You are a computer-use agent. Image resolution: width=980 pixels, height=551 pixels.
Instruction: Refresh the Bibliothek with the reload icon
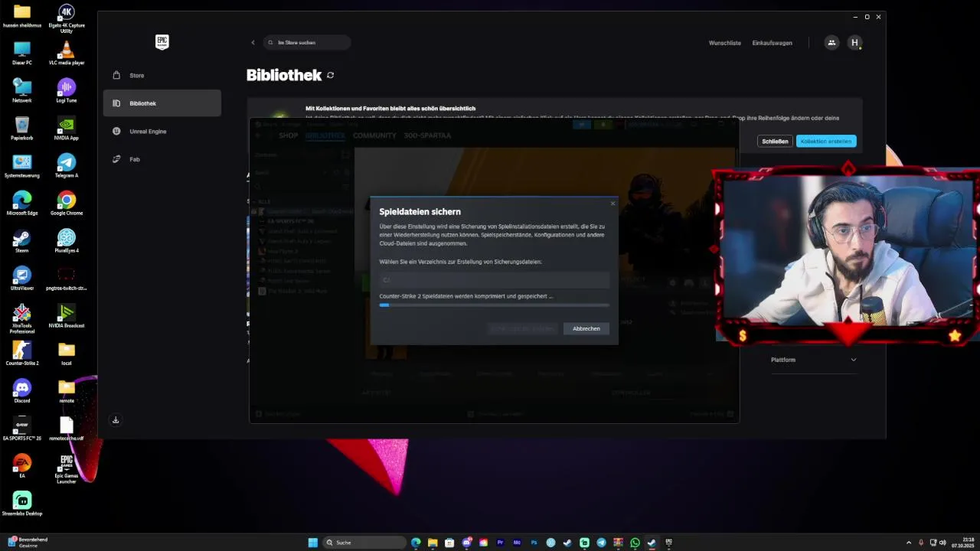330,75
